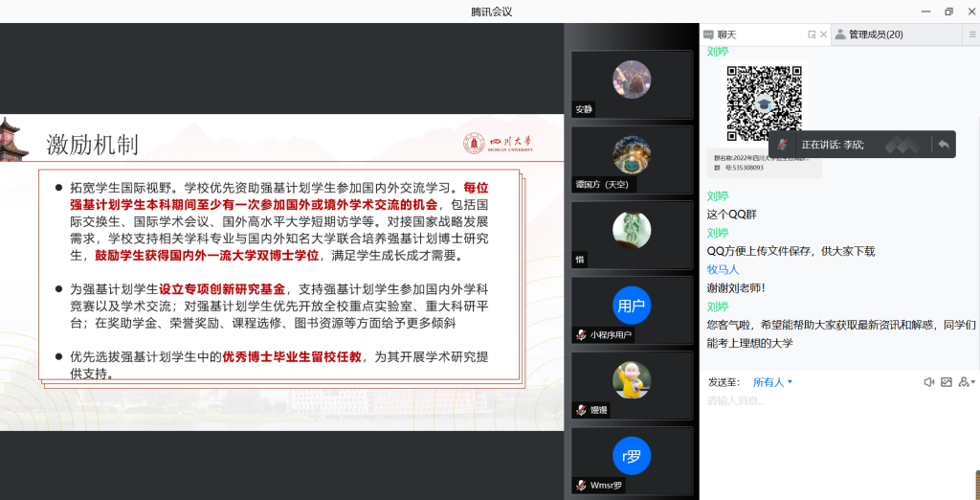Pop out the chat panel

tap(812, 34)
